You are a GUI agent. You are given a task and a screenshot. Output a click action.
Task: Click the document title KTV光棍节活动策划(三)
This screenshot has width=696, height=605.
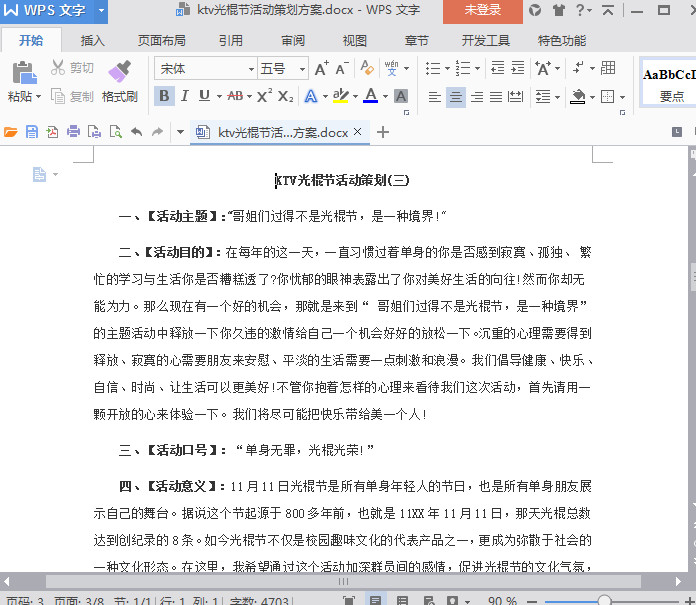342,180
